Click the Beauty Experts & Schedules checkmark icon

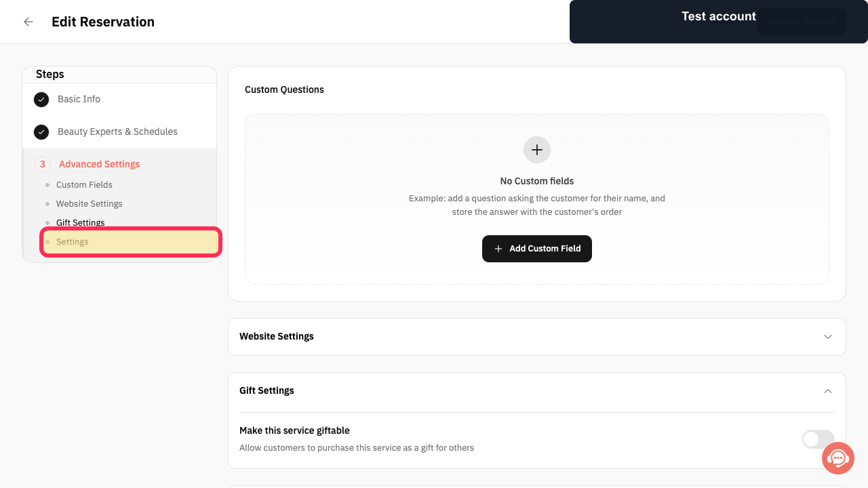tap(41, 132)
